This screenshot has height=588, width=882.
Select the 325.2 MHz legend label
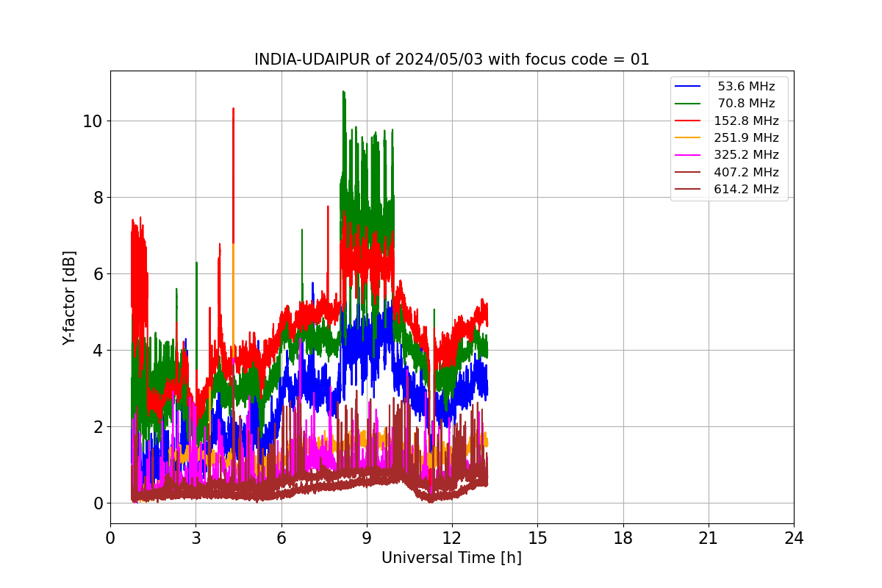tap(746, 155)
